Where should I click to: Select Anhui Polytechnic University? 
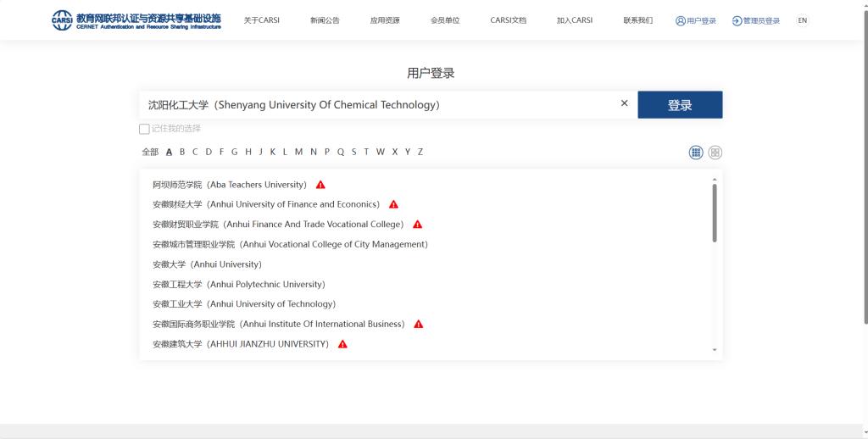239,285
